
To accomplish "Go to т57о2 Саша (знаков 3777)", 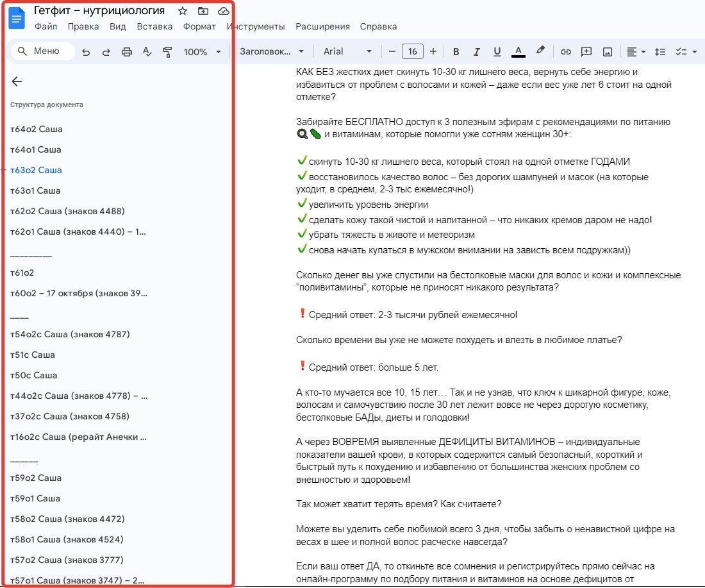I will (x=67, y=560).
